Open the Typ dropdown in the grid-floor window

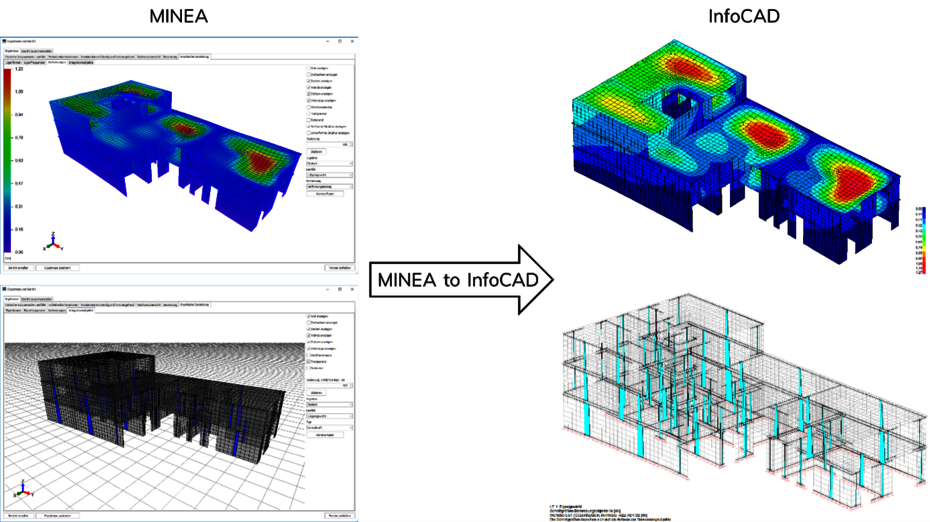[x=329, y=427]
